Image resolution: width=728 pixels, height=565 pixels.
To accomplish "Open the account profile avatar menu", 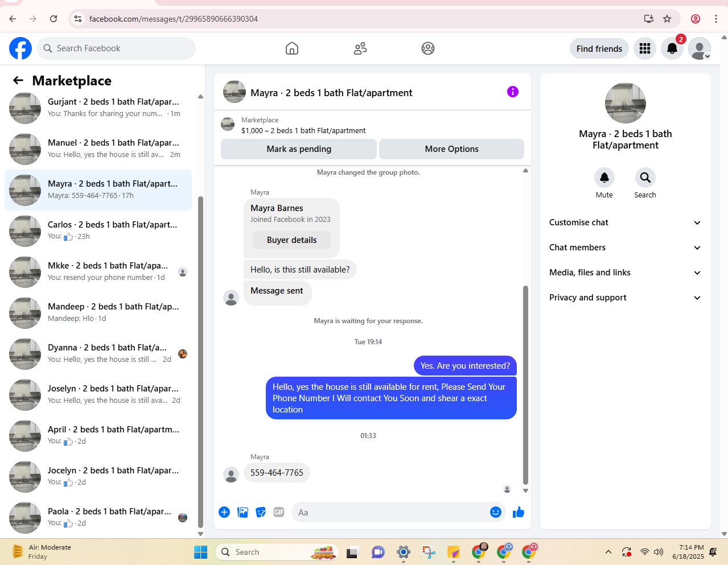I will pyautogui.click(x=700, y=49).
